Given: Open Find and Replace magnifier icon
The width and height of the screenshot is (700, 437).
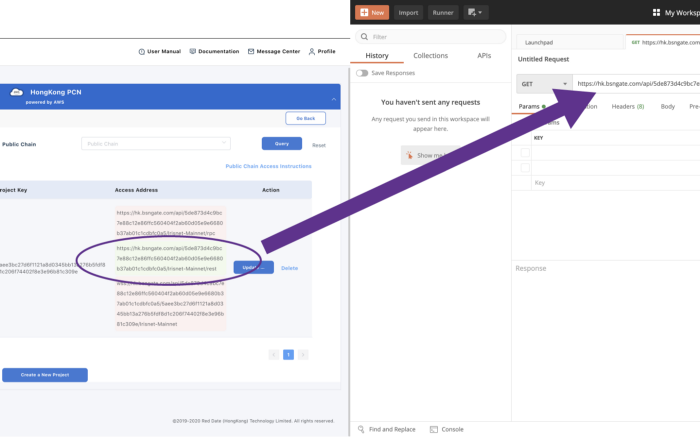Looking at the screenshot, I should [361, 429].
